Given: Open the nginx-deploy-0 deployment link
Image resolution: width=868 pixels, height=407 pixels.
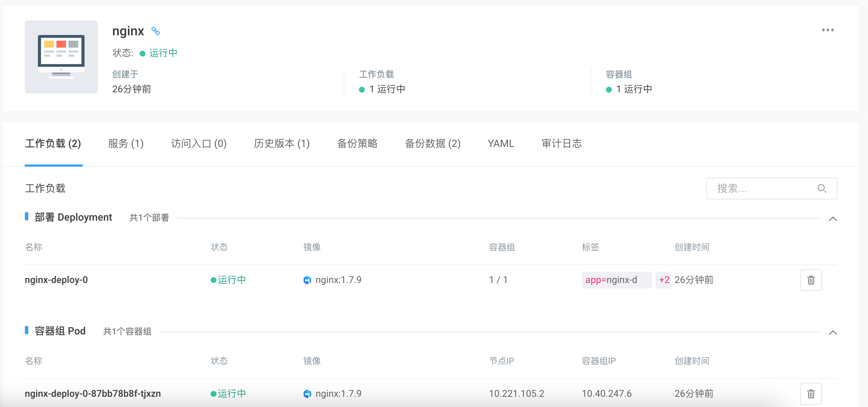Looking at the screenshot, I should click(56, 280).
